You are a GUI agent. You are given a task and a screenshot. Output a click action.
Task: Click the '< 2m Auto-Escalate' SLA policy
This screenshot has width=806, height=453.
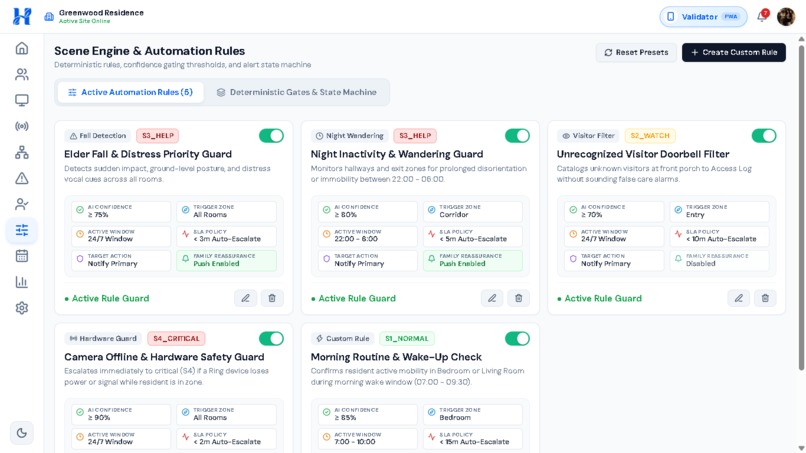pyautogui.click(x=227, y=442)
